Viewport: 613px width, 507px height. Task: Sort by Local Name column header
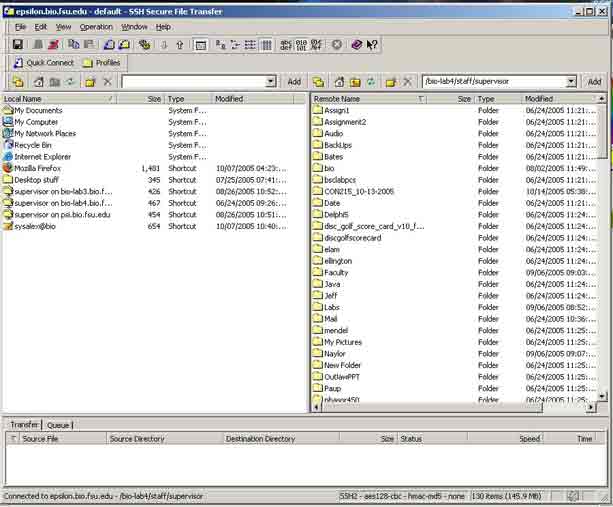[59, 99]
